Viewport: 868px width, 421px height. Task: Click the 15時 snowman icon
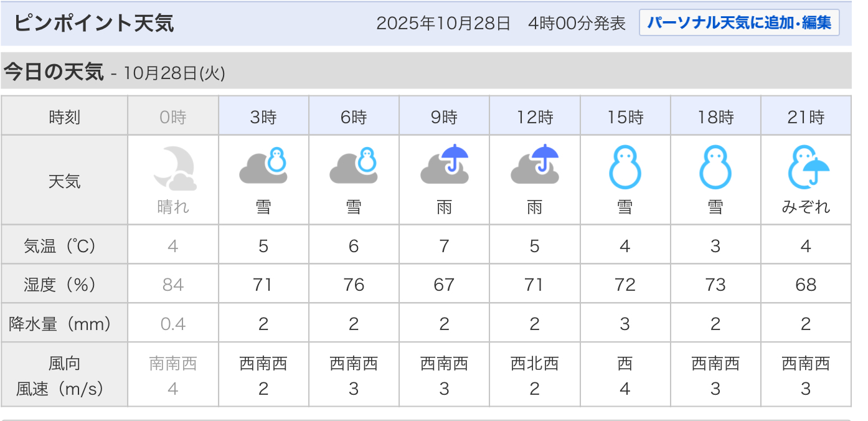(x=625, y=168)
